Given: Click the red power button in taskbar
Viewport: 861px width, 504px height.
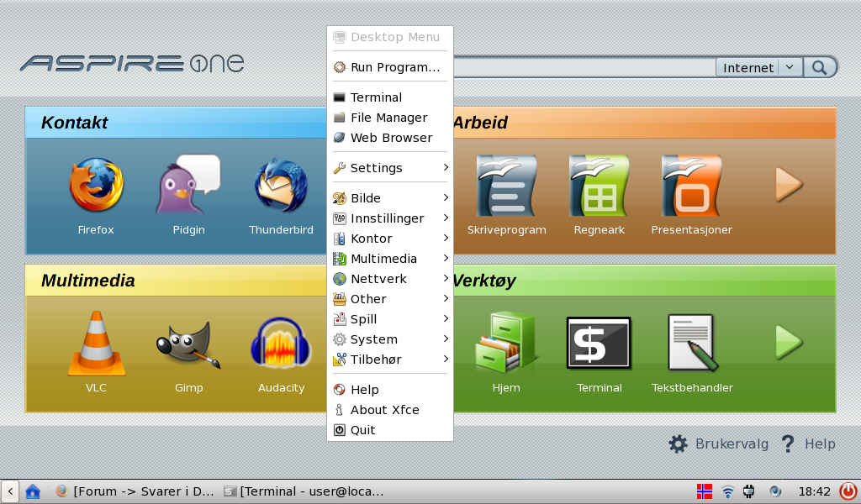Looking at the screenshot, I should pyautogui.click(x=848, y=491).
